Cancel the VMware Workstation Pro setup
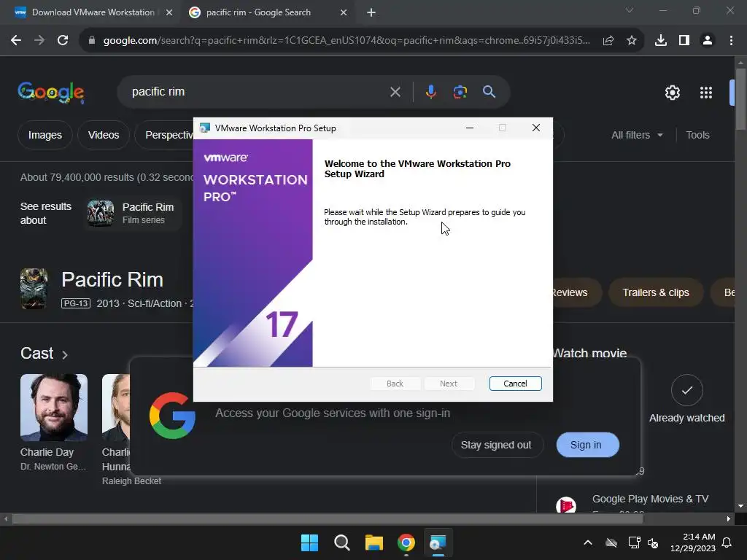 (515, 384)
